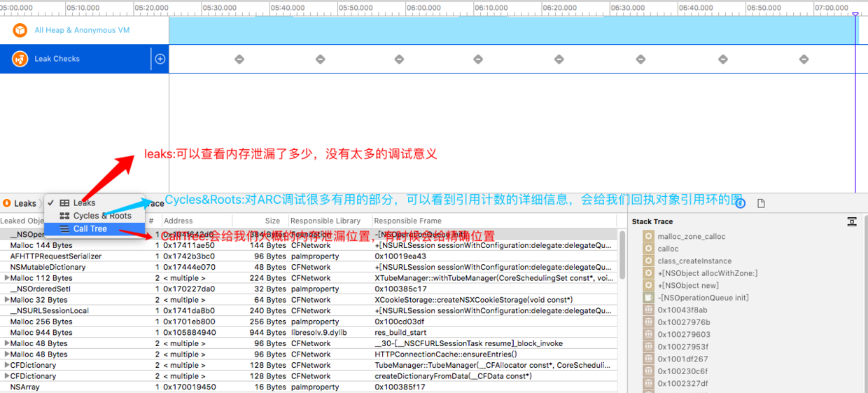Click the icon beside 0x100279603 frame
868x393 pixels.
[x=648, y=334]
